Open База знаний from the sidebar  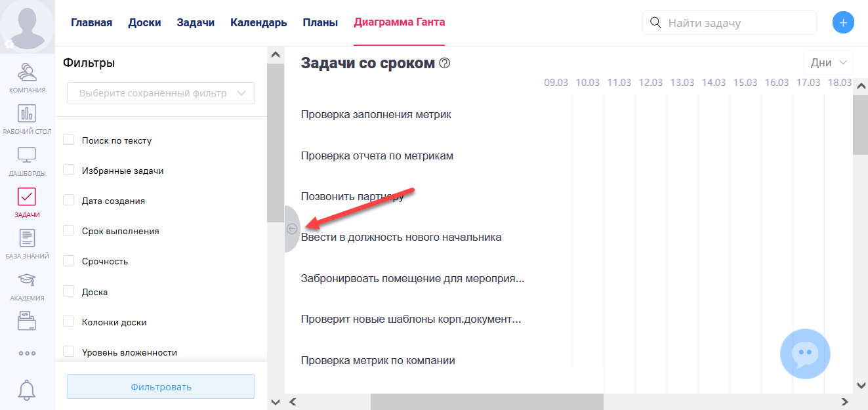tap(27, 241)
